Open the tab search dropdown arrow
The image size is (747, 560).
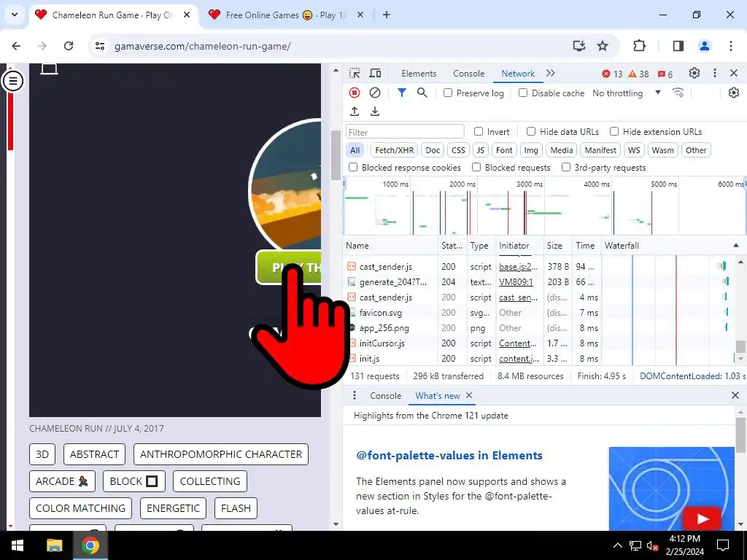click(x=15, y=15)
